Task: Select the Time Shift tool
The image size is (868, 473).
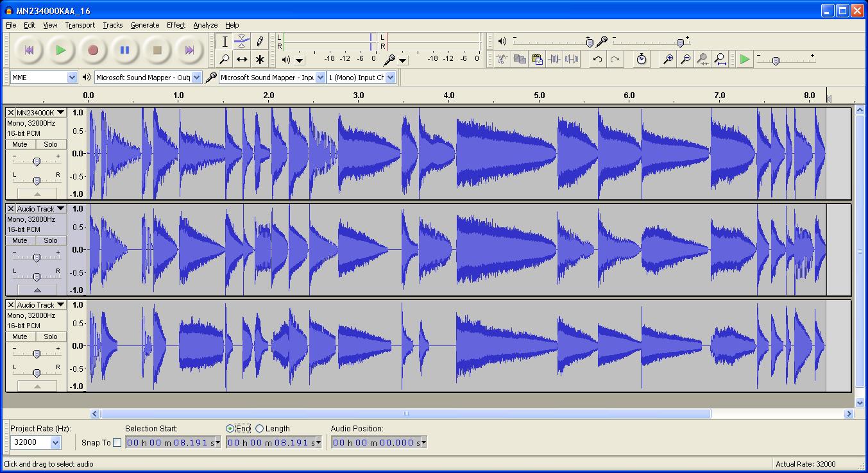Action: click(x=242, y=60)
